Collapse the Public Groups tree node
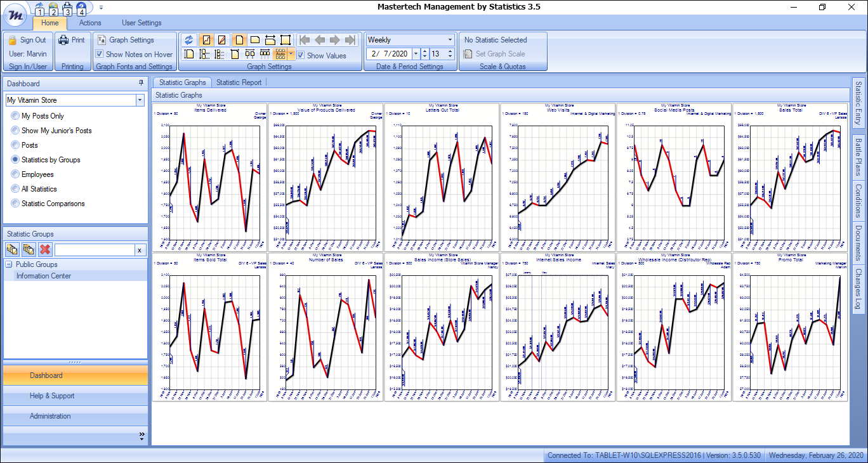Viewport: 868px width, 463px height. point(10,264)
